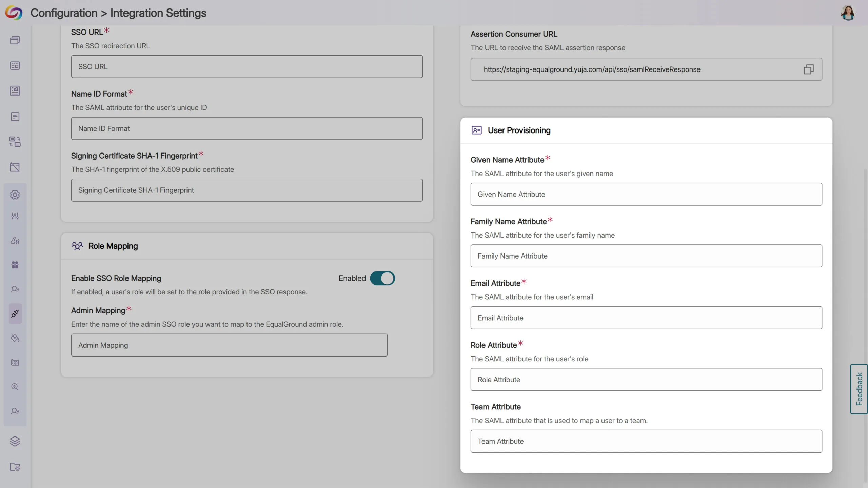
Task: Open the sliders settings sidebar icon
Action: 15,216
